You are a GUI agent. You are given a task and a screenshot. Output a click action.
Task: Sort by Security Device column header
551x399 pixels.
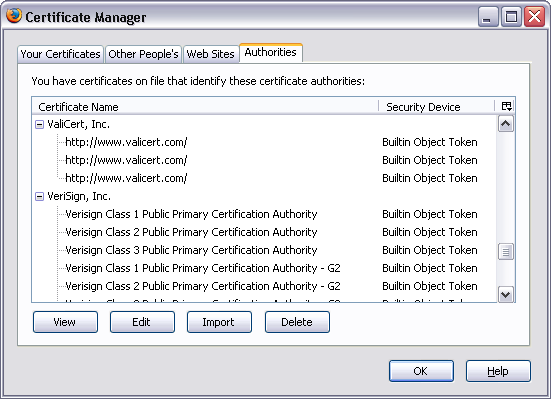(436, 107)
